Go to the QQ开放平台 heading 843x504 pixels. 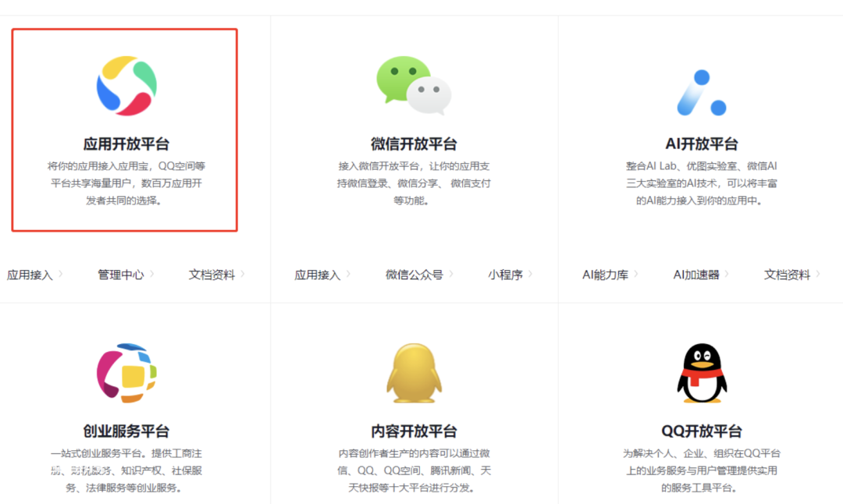click(702, 431)
